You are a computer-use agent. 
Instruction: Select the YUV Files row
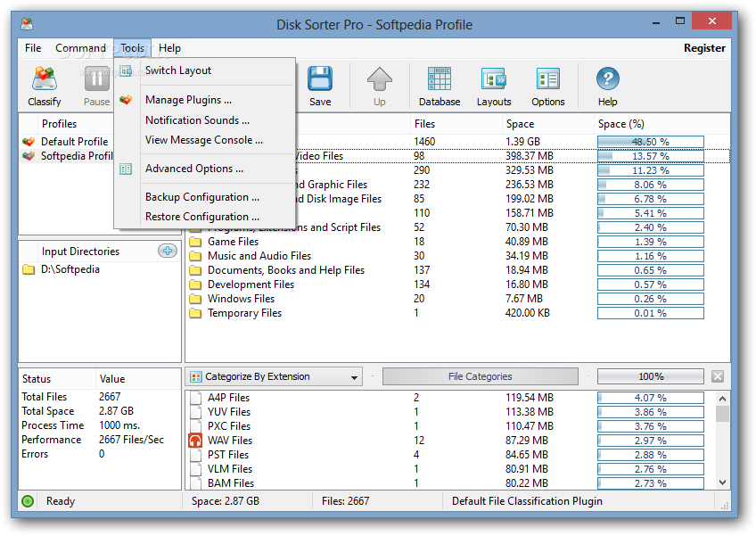(x=450, y=412)
